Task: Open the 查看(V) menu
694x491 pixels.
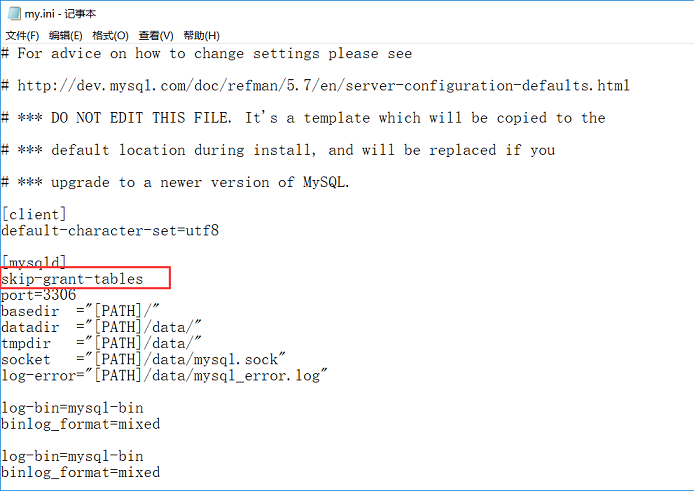Action: (x=156, y=35)
